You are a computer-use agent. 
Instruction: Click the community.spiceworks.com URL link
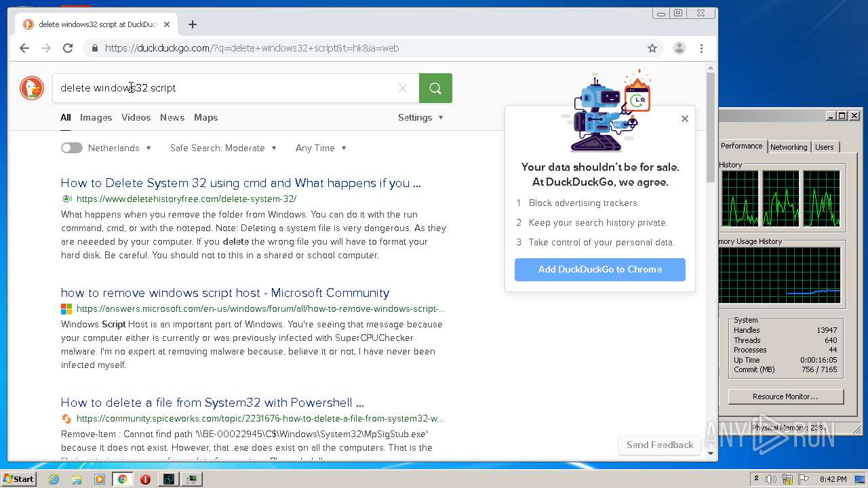(260, 418)
